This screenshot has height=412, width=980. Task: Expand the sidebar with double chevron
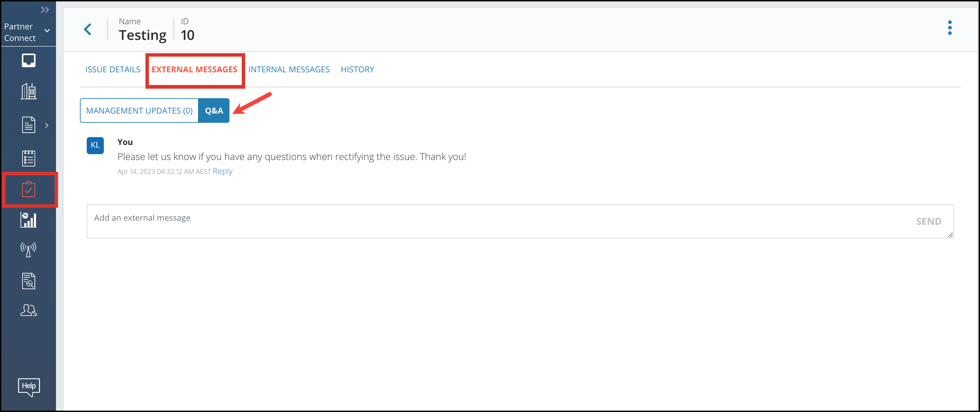pyautogui.click(x=45, y=10)
